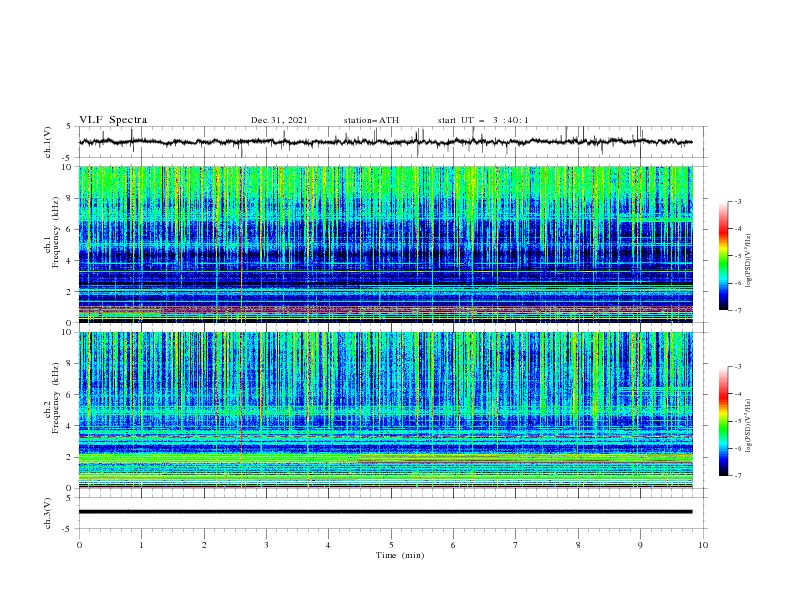The image size is (792, 612).
Task: Click time axis tick label '4'
Action: coord(328,545)
